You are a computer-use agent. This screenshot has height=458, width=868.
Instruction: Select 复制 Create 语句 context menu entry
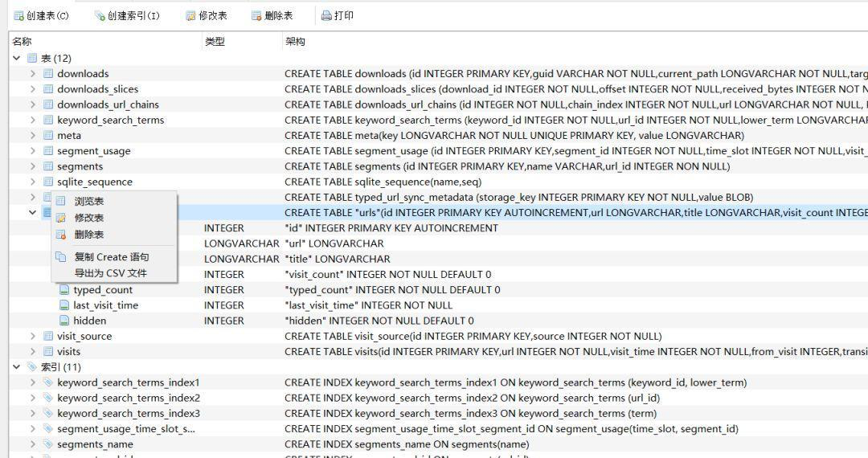point(114,256)
